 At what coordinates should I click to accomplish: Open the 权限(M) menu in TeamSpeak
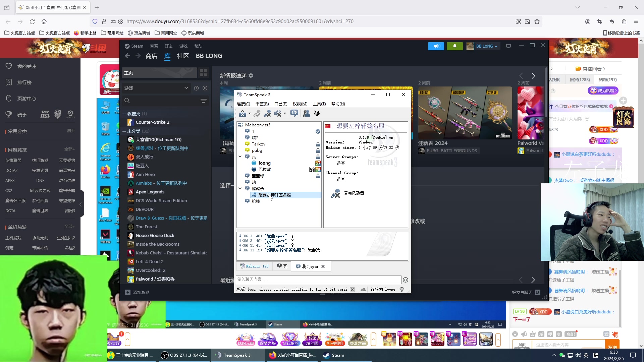(x=300, y=104)
